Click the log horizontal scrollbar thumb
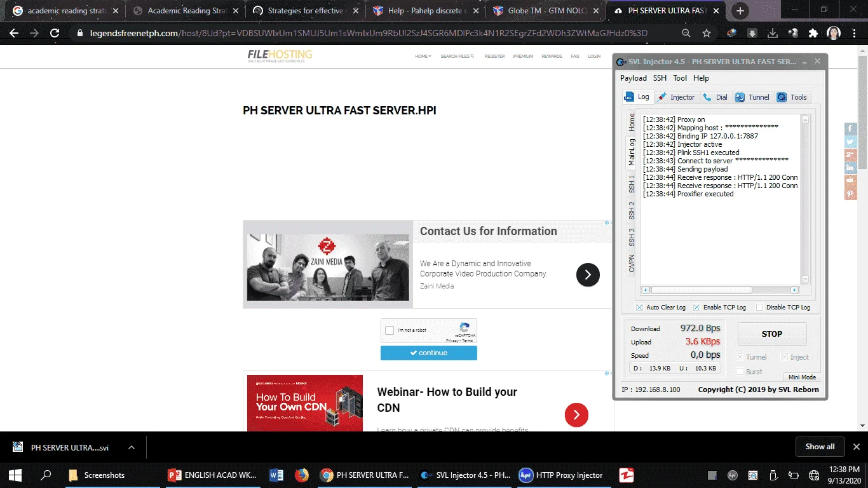 (701, 290)
